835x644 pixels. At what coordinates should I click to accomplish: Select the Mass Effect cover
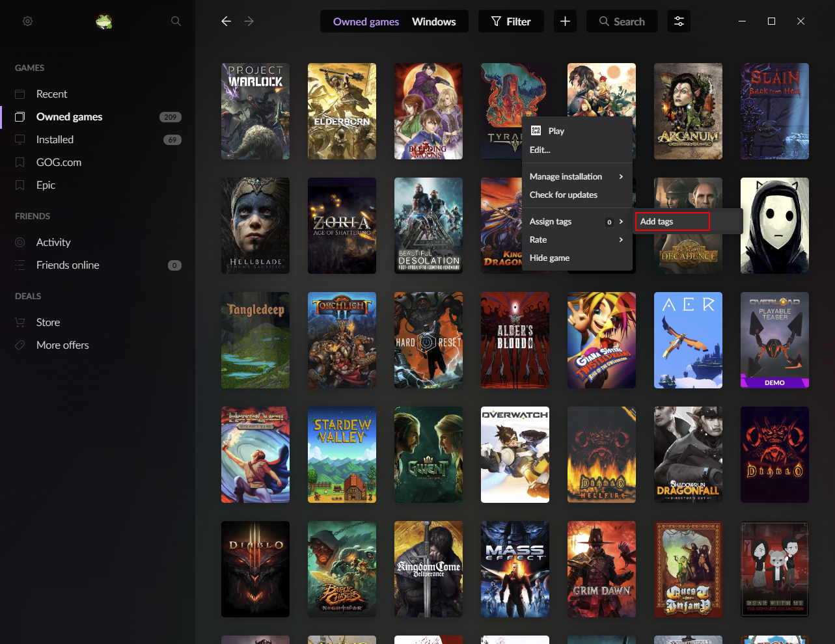point(515,569)
